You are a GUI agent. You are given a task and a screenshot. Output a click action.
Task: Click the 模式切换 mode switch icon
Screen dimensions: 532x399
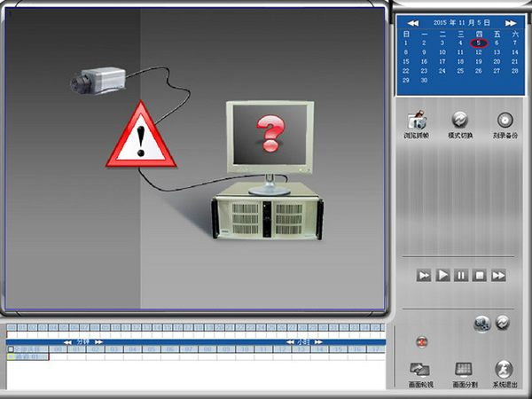click(x=460, y=121)
